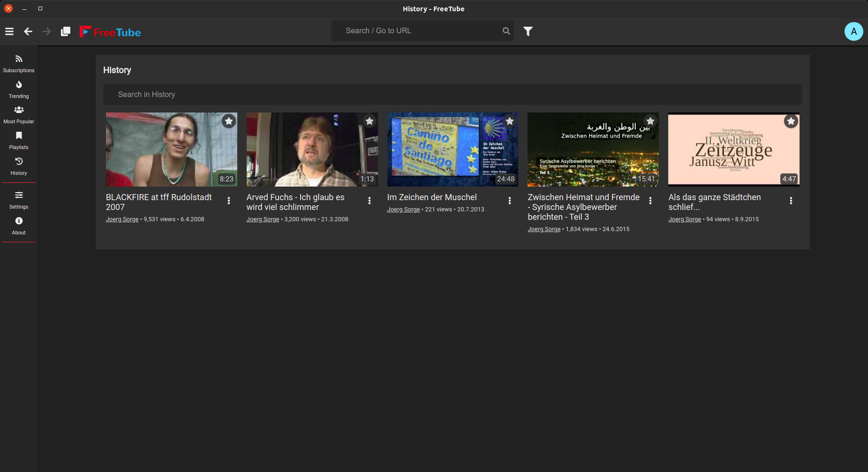
Task: Open options menu for Arved Fuchs video
Action: click(x=369, y=201)
